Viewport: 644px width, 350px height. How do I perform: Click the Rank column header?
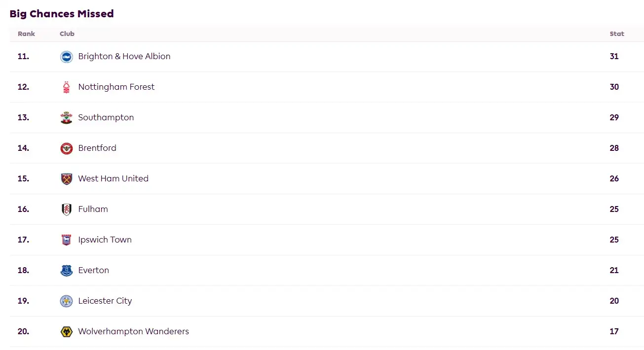(x=26, y=34)
